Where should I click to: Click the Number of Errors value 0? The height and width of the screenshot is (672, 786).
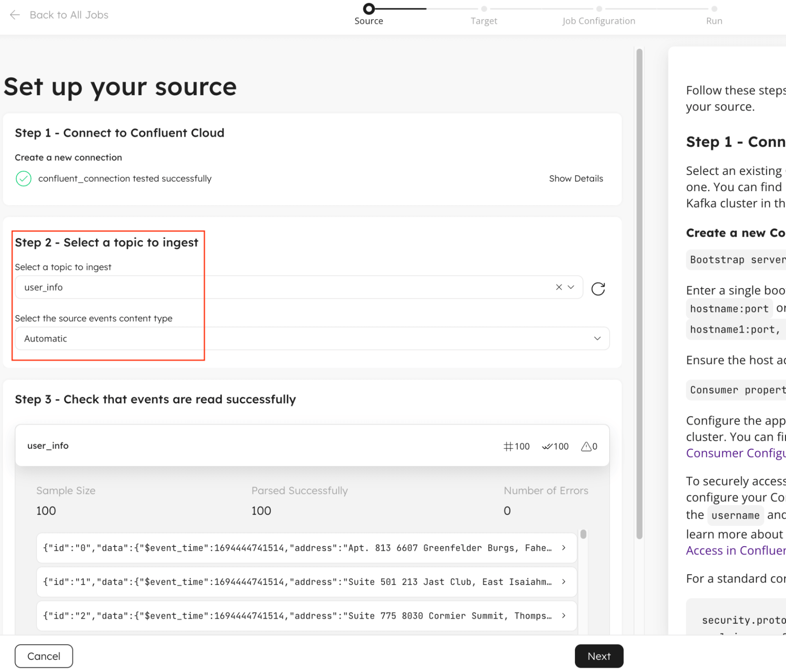[507, 510]
